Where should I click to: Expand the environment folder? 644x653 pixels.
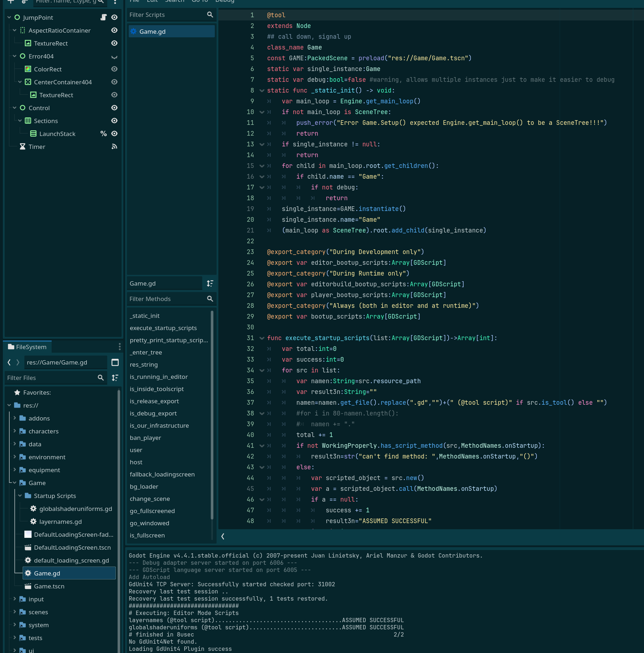tap(15, 457)
